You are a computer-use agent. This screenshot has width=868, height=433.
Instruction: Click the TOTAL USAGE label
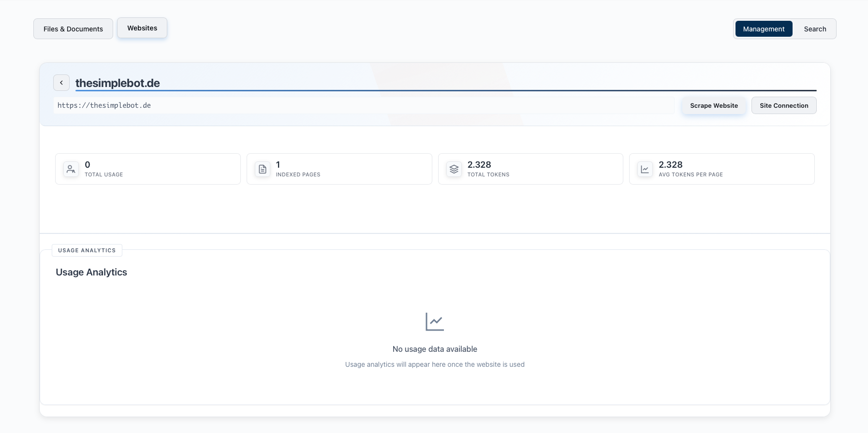coord(104,174)
